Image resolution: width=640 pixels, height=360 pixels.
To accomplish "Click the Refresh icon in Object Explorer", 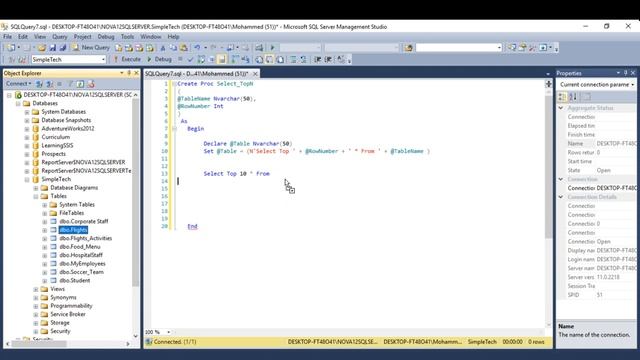I will (80, 84).
